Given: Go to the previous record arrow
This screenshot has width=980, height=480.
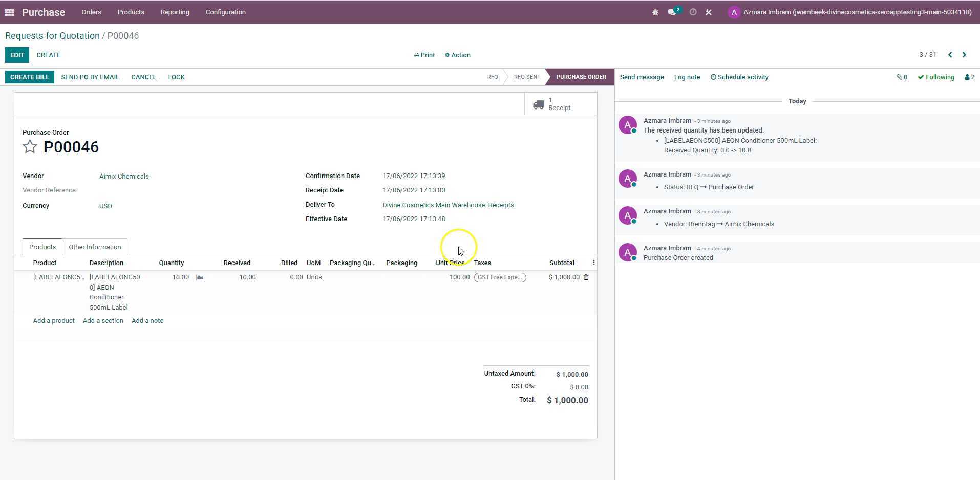Looking at the screenshot, I should point(950,55).
